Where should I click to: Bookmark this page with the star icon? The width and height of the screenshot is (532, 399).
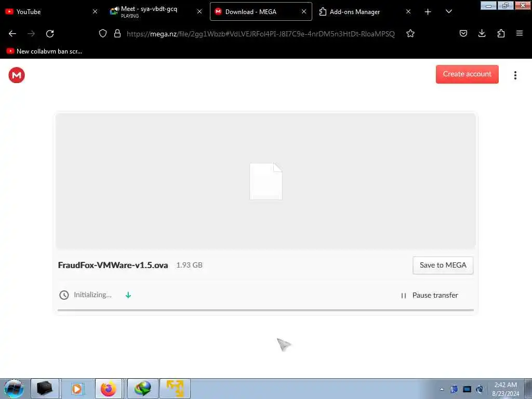410,33
